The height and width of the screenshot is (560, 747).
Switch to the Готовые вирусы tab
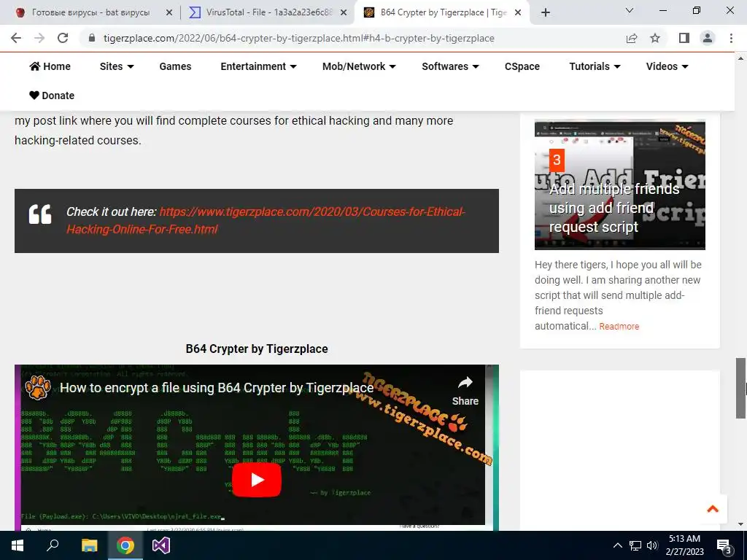point(90,12)
